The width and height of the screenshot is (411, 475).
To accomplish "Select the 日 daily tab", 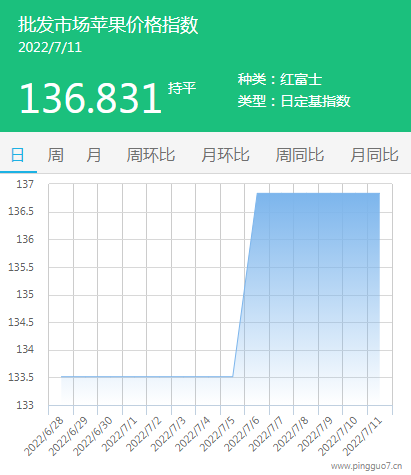I will coord(18,155).
